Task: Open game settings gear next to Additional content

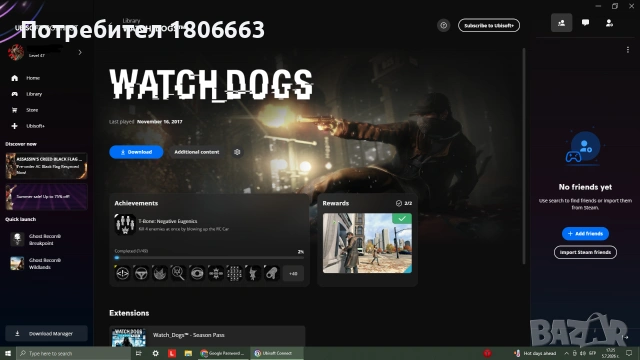Action: [x=237, y=152]
